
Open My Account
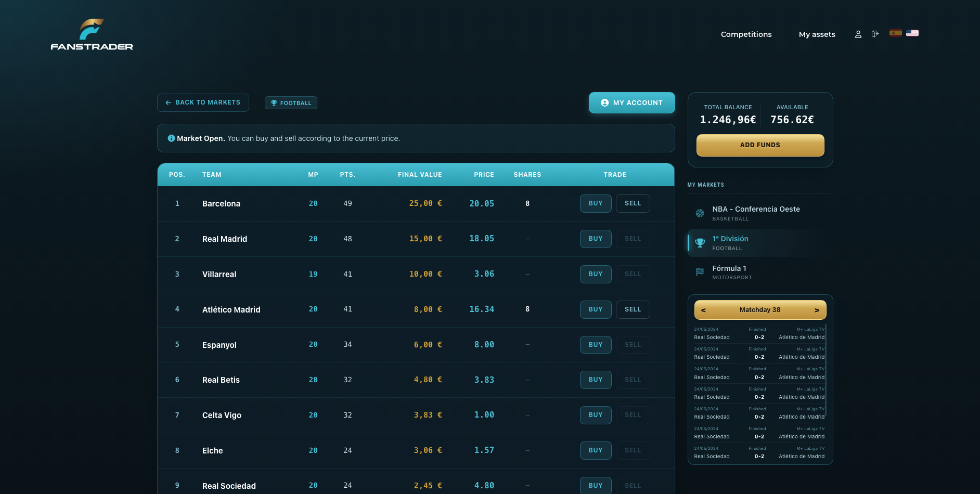632,103
